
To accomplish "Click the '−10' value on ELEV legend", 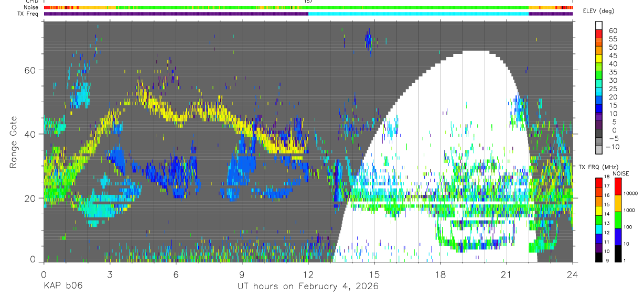I will tap(614, 147).
